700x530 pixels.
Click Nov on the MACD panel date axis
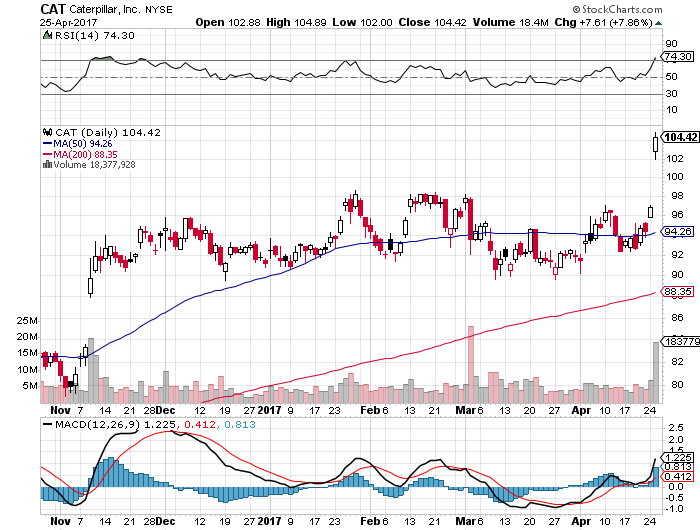(60, 521)
